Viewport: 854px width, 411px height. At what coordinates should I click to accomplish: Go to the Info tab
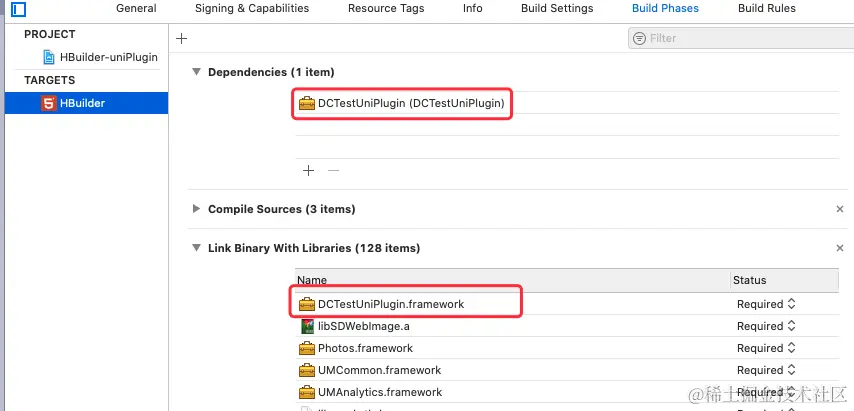[x=472, y=8]
